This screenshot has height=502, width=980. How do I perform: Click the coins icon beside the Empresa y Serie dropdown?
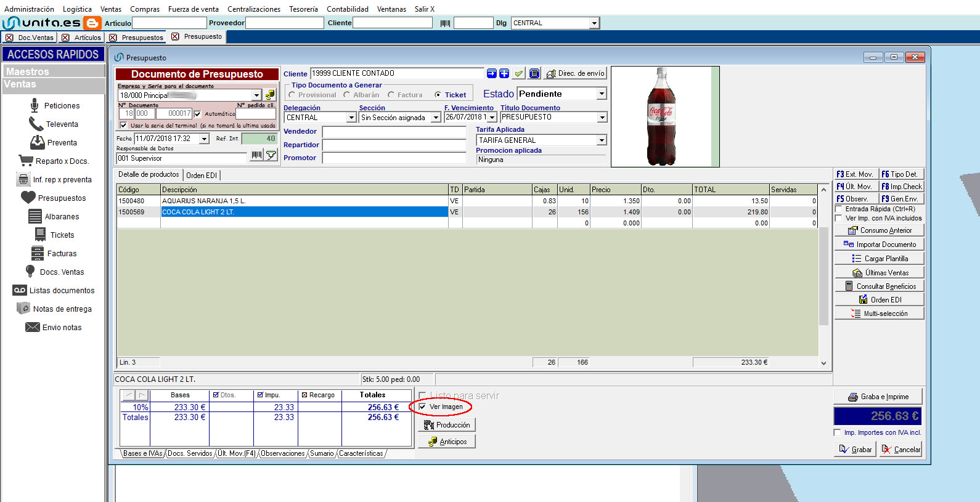(270, 95)
